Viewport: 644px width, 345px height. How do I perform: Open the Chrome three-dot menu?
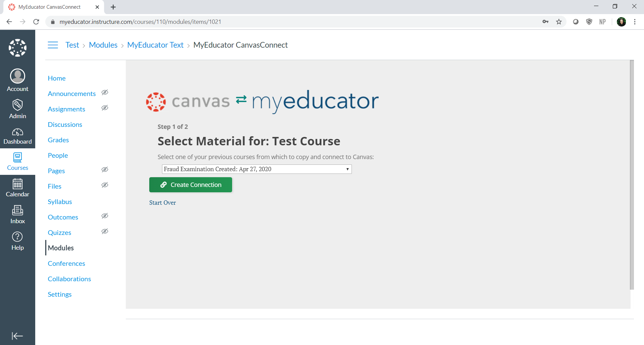(635, 22)
